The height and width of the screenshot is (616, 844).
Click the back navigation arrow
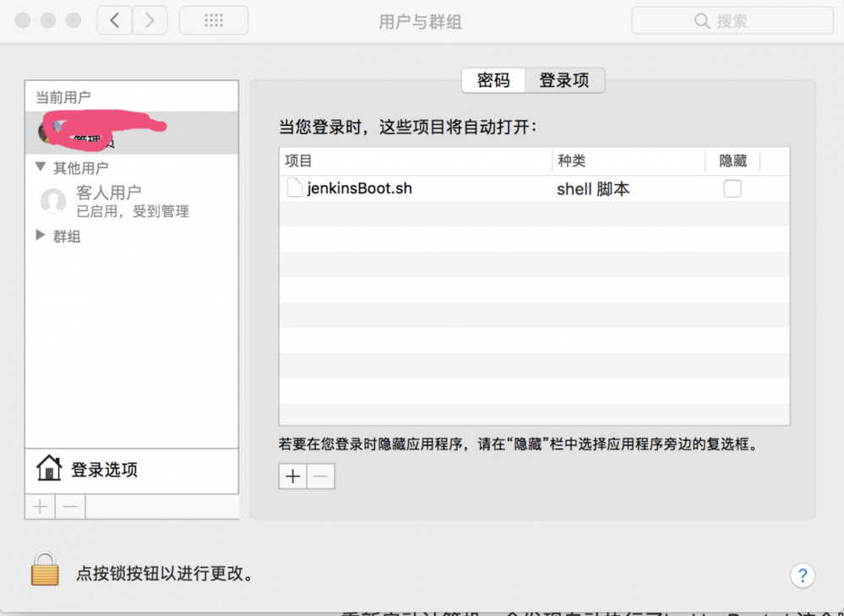coord(114,20)
